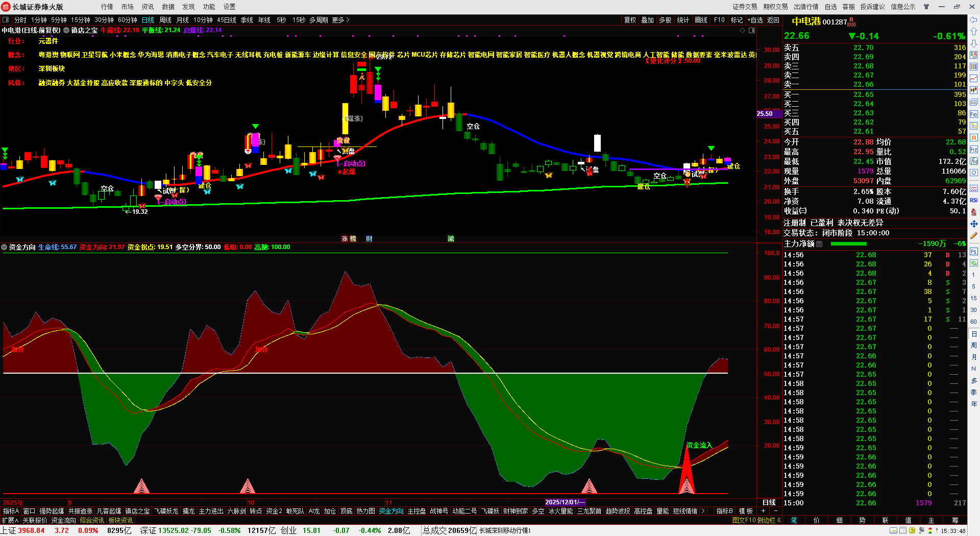The image size is (980, 536).
Task: Select the pencil drawing tool icon
Action: (x=974, y=236)
